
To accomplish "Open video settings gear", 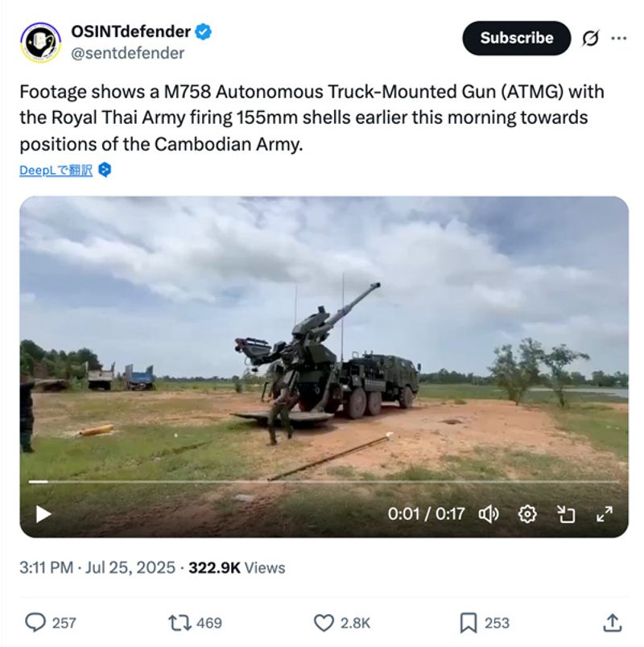I will (x=527, y=513).
